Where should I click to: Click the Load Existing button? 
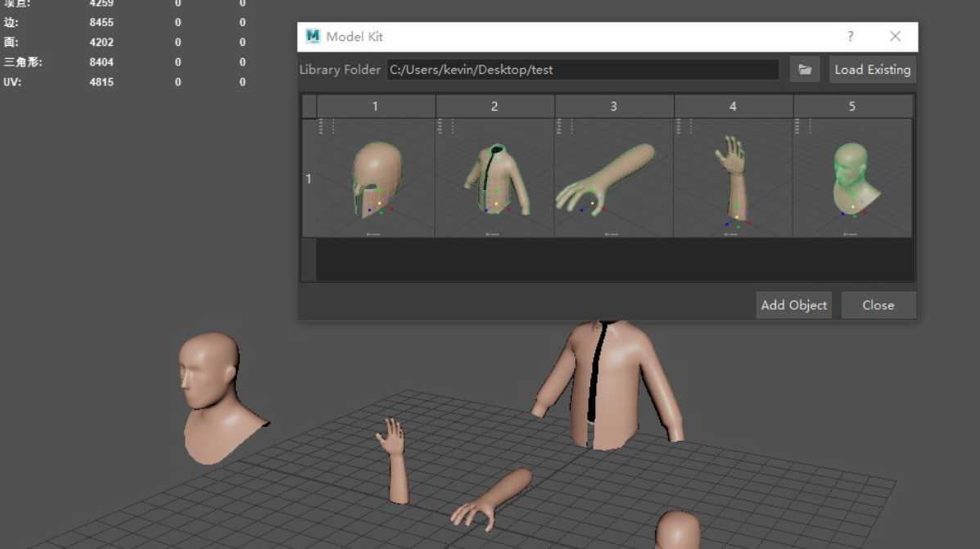[x=872, y=70]
